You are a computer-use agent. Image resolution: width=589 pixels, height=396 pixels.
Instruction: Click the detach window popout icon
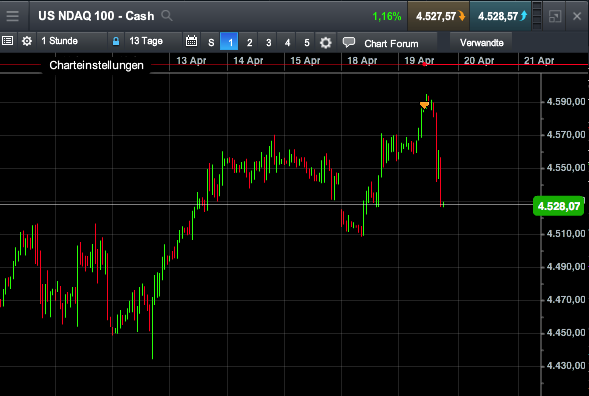click(555, 16)
